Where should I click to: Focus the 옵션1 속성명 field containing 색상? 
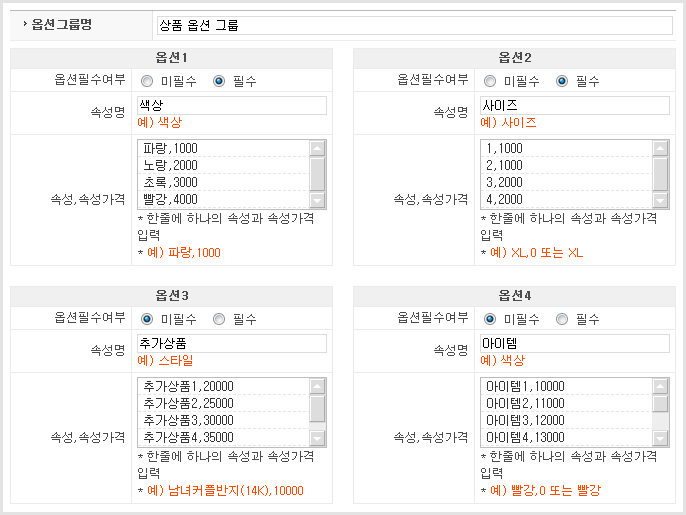pyautogui.click(x=231, y=105)
